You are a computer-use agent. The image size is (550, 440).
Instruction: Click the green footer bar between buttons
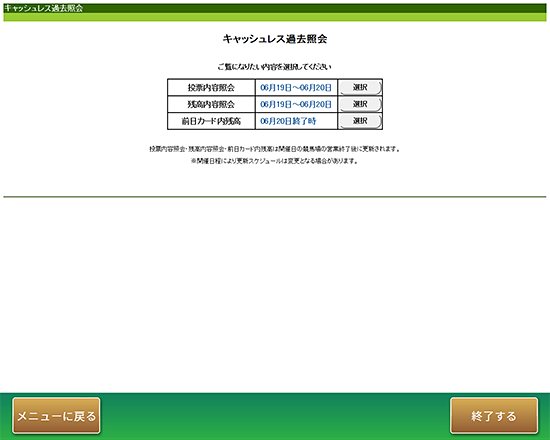[x=275, y=416]
